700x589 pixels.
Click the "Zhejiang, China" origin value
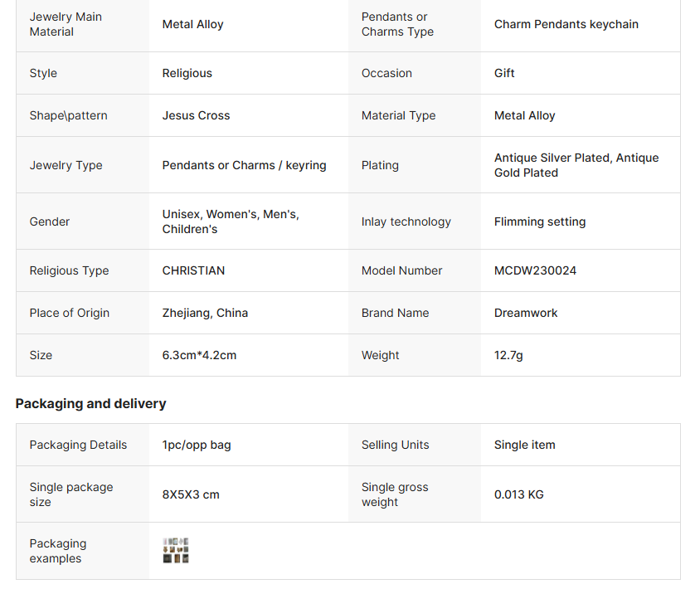click(205, 313)
